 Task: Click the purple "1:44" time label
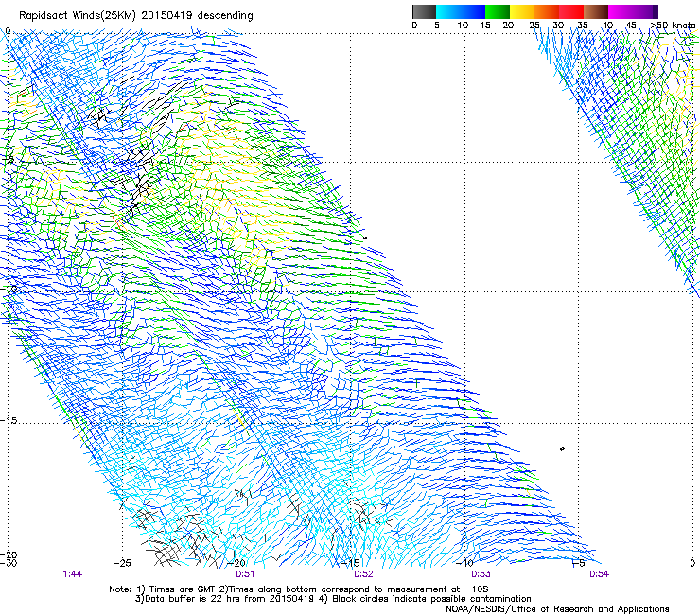pyautogui.click(x=72, y=574)
